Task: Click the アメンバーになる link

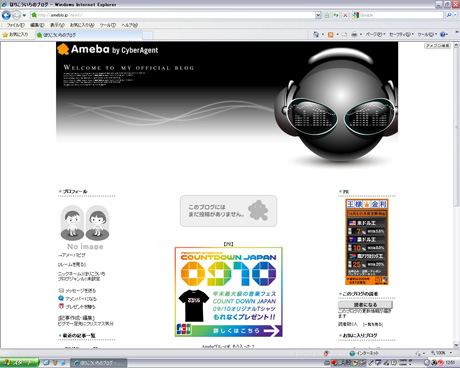Action: (x=81, y=299)
